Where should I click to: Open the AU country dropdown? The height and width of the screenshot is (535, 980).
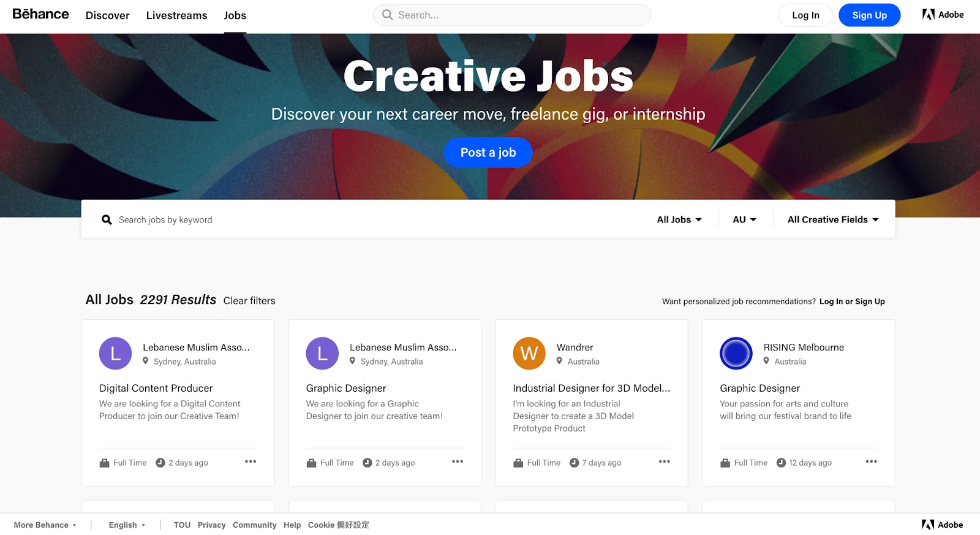pyautogui.click(x=744, y=219)
